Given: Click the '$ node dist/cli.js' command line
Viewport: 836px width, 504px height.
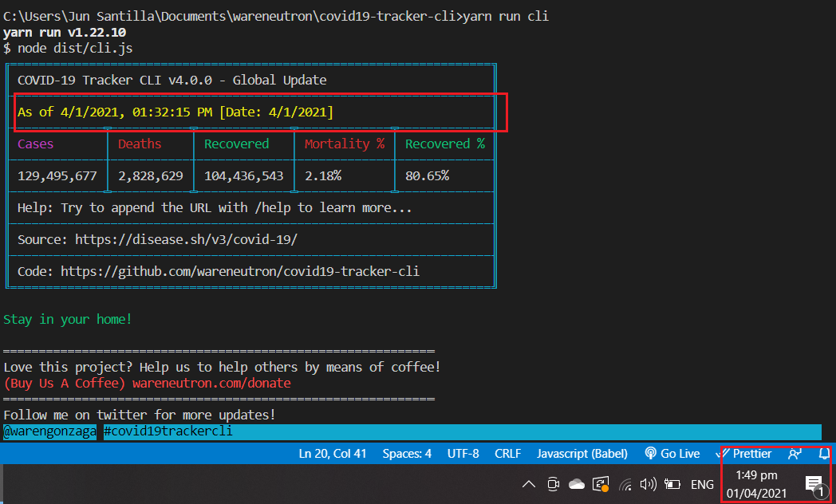Looking at the screenshot, I should coord(68,48).
